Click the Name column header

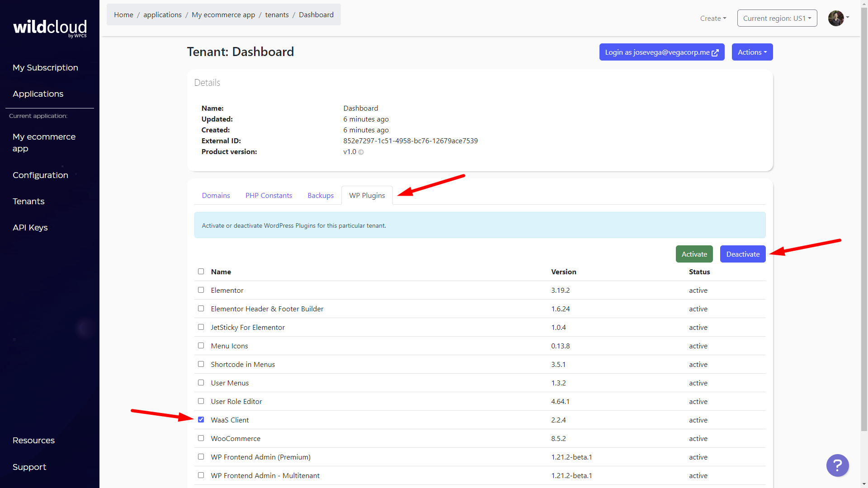click(221, 272)
